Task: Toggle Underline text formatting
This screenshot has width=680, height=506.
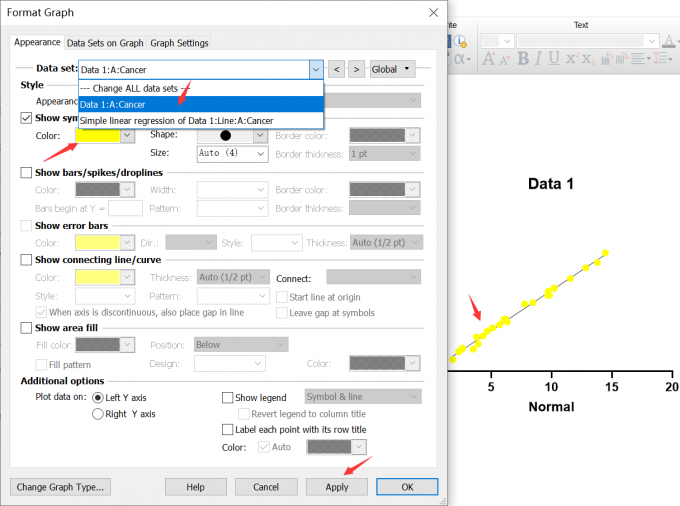Action: pos(554,58)
